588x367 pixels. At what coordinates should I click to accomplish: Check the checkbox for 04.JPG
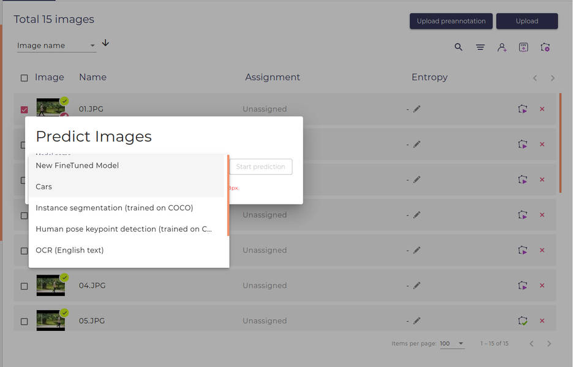(23, 286)
